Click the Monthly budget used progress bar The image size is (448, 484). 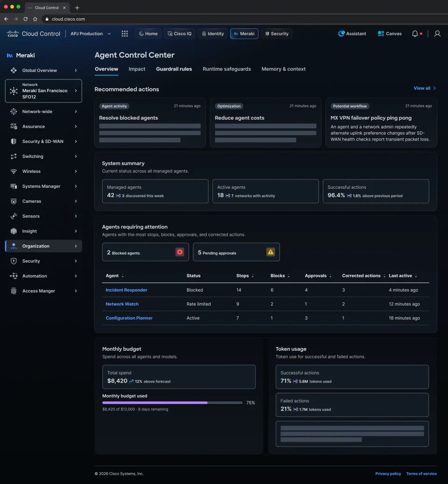172,403
